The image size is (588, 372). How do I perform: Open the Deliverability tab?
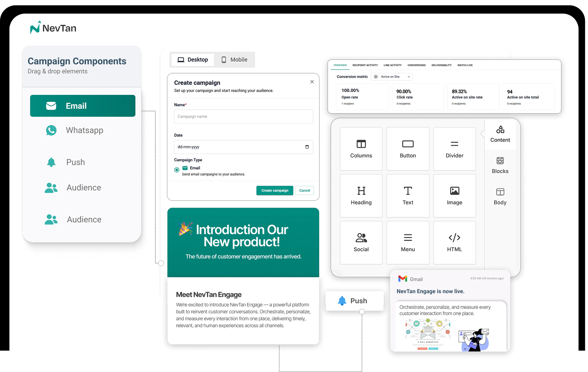(442, 65)
